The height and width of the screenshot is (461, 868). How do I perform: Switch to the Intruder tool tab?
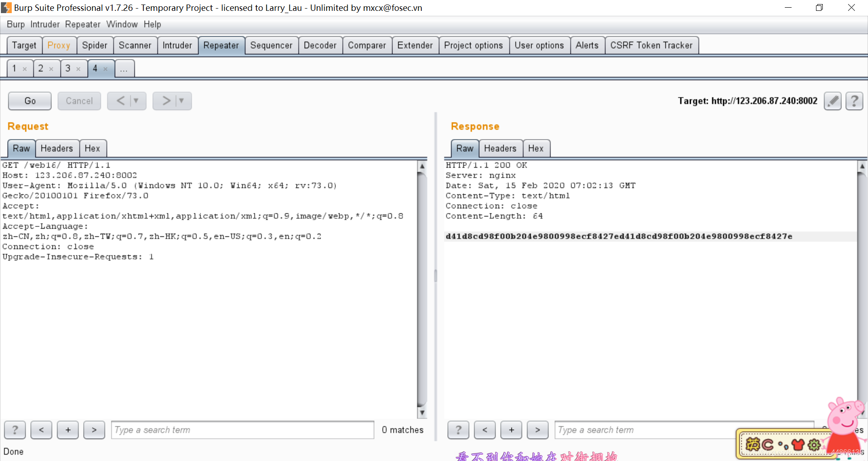[177, 45]
